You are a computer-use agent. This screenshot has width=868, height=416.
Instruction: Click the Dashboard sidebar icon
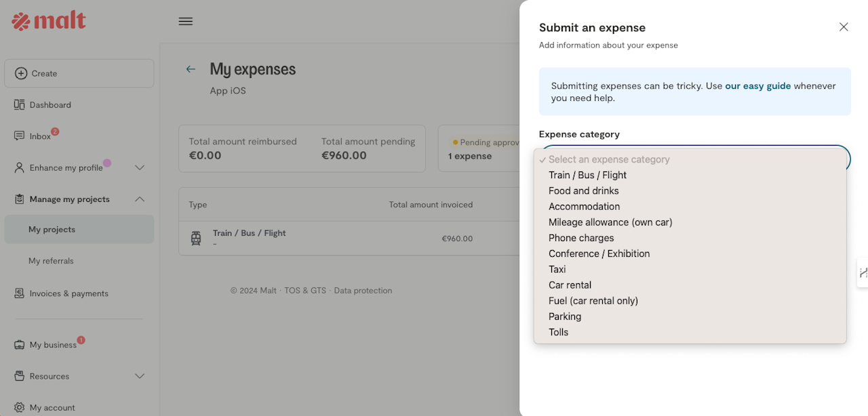(20, 105)
